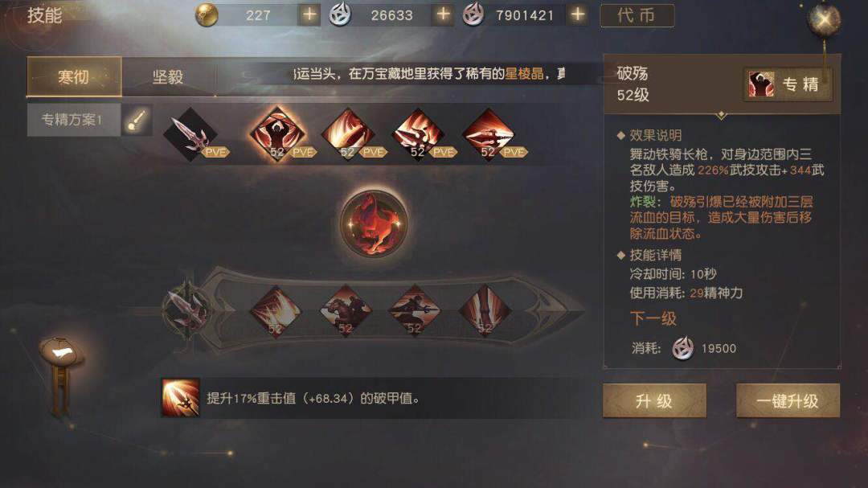Image resolution: width=868 pixels, height=488 pixels.
Task: Click the plus next to 227 gold
Action: (x=309, y=14)
